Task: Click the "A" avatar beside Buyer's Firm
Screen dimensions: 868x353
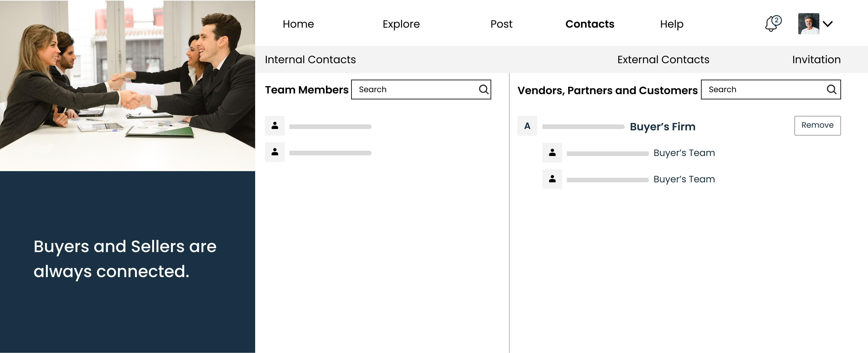Action: click(527, 126)
